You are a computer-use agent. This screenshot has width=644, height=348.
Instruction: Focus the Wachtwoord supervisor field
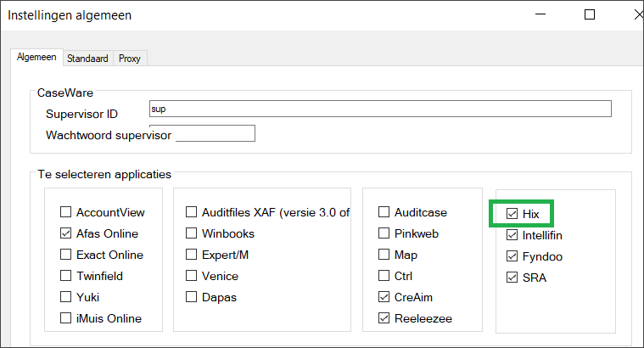216,133
